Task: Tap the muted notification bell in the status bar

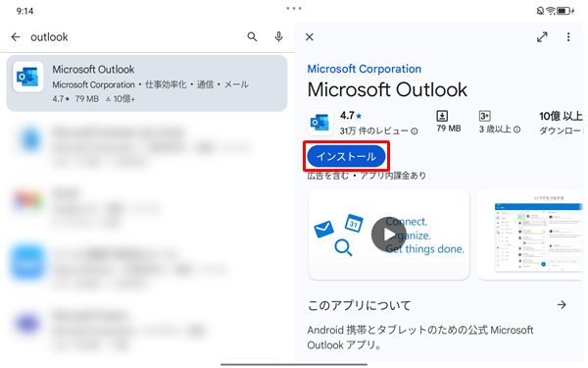Action: (540, 11)
